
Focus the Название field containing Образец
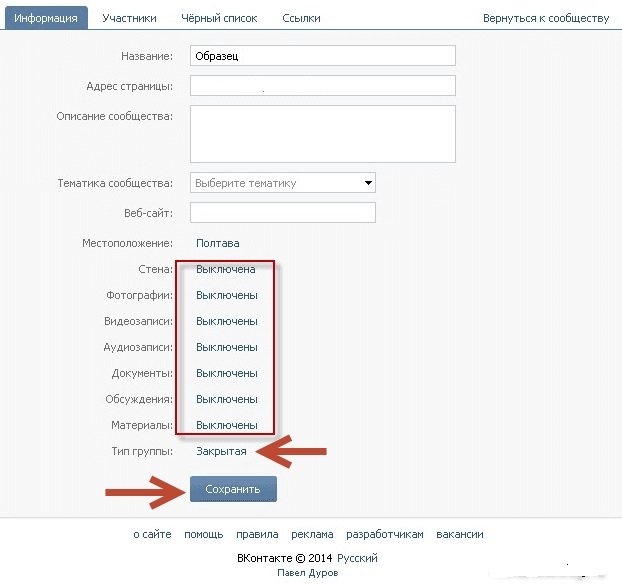[323, 56]
